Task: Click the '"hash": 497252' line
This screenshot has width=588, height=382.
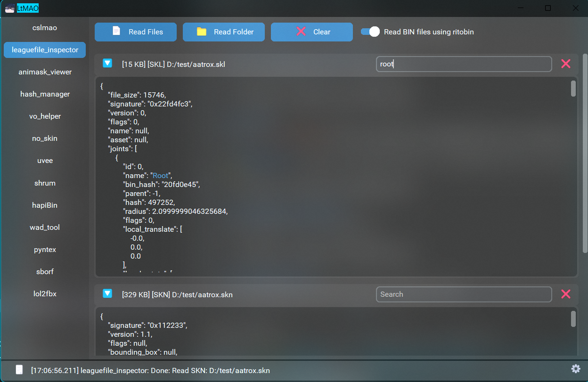Action: (x=149, y=203)
